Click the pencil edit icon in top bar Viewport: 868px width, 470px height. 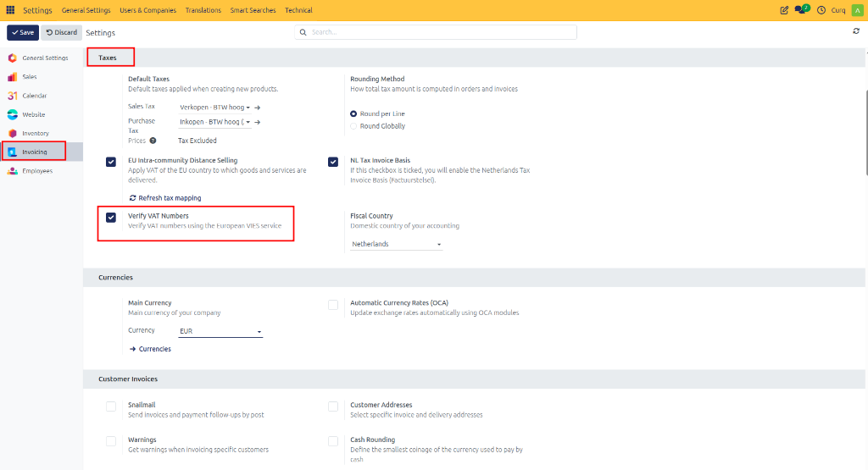(784, 10)
